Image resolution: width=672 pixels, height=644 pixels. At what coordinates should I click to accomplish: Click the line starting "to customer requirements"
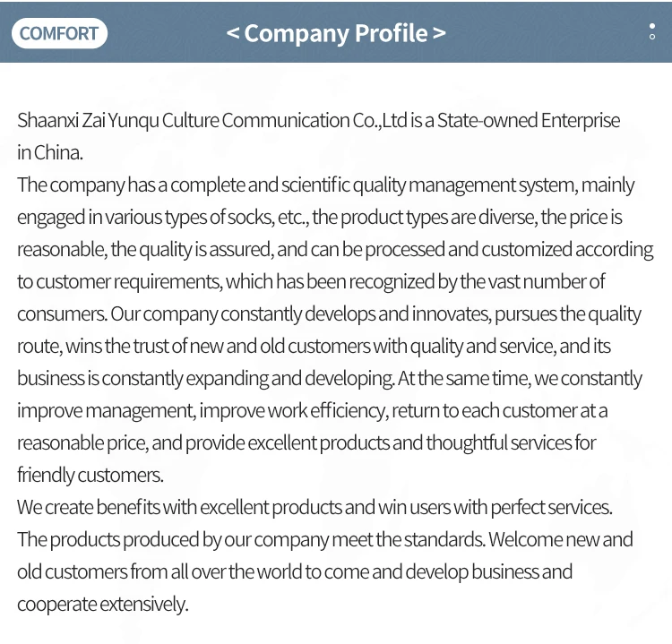311,281
